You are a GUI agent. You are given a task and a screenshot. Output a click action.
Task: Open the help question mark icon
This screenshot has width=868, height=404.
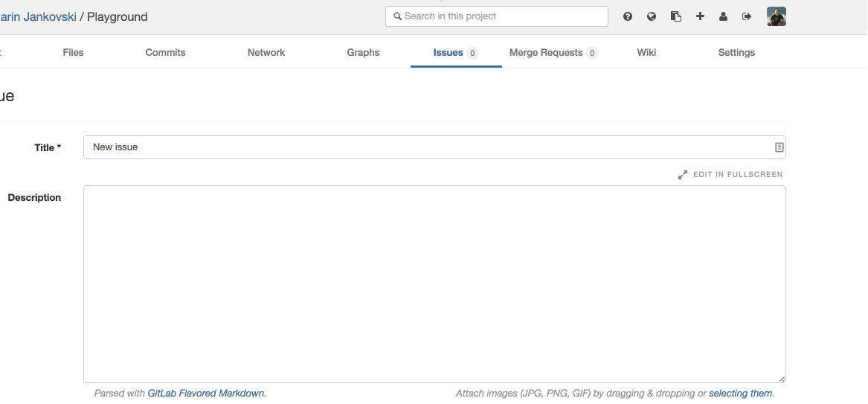pos(628,16)
